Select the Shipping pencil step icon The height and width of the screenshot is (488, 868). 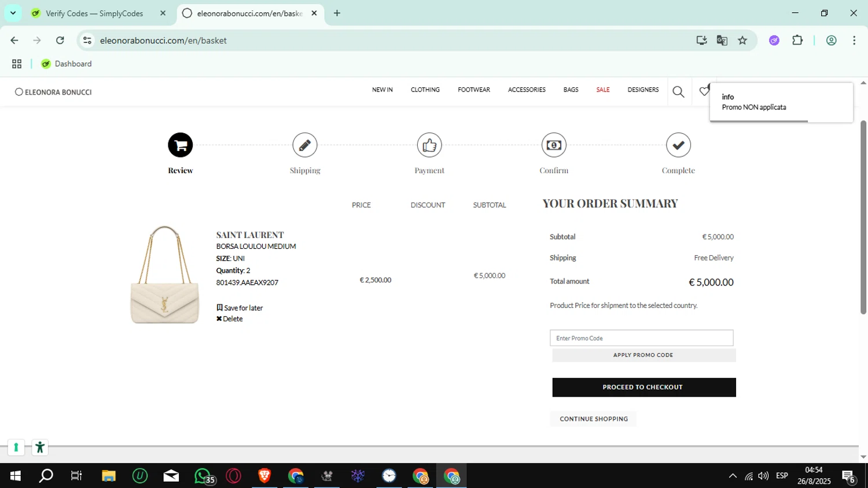(305, 145)
